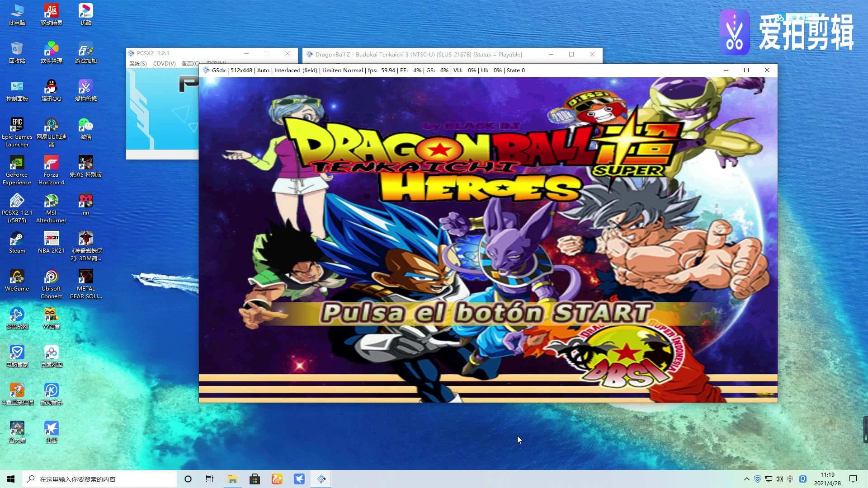Image resolution: width=868 pixels, height=488 pixels.
Task: Open the 微信 WeChat icon
Action: pos(86,128)
